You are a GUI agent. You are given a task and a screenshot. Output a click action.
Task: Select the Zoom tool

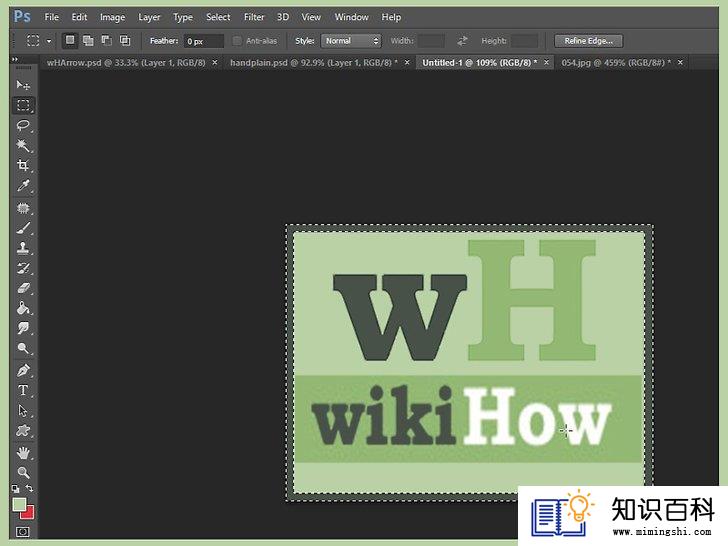[23, 473]
